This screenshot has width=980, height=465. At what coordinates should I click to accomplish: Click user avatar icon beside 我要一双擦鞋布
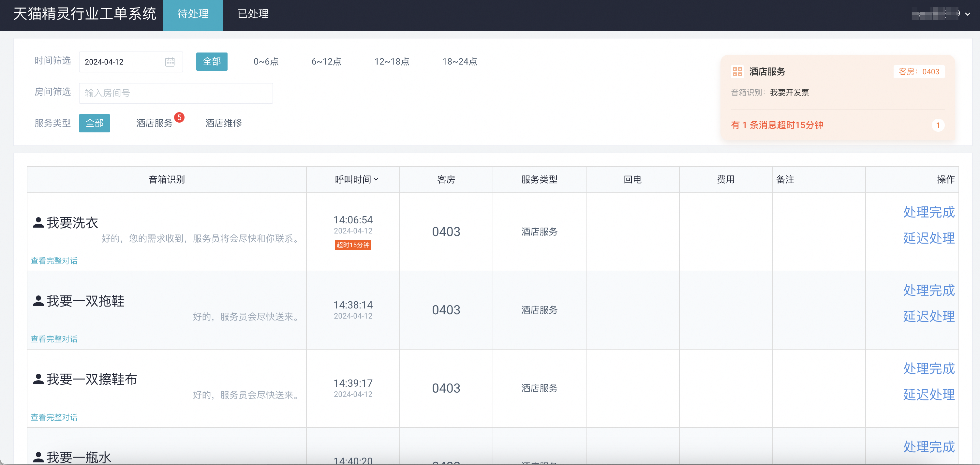38,379
